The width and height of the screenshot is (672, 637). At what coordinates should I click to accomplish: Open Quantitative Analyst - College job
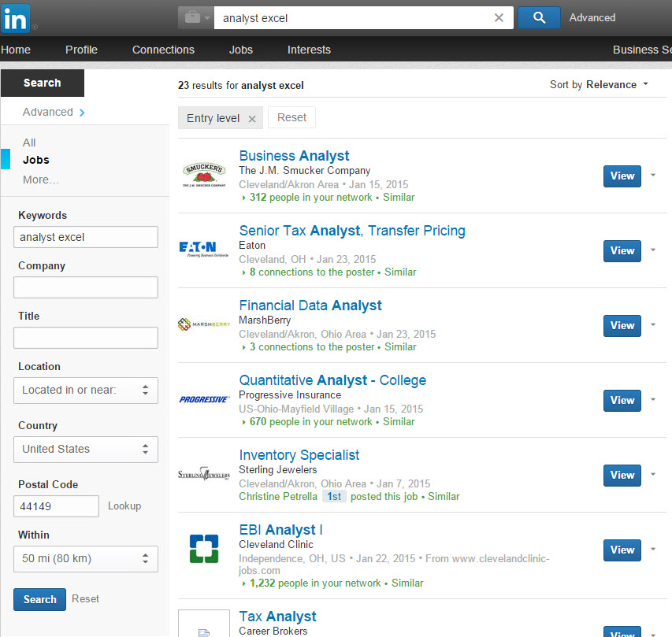(332, 380)
